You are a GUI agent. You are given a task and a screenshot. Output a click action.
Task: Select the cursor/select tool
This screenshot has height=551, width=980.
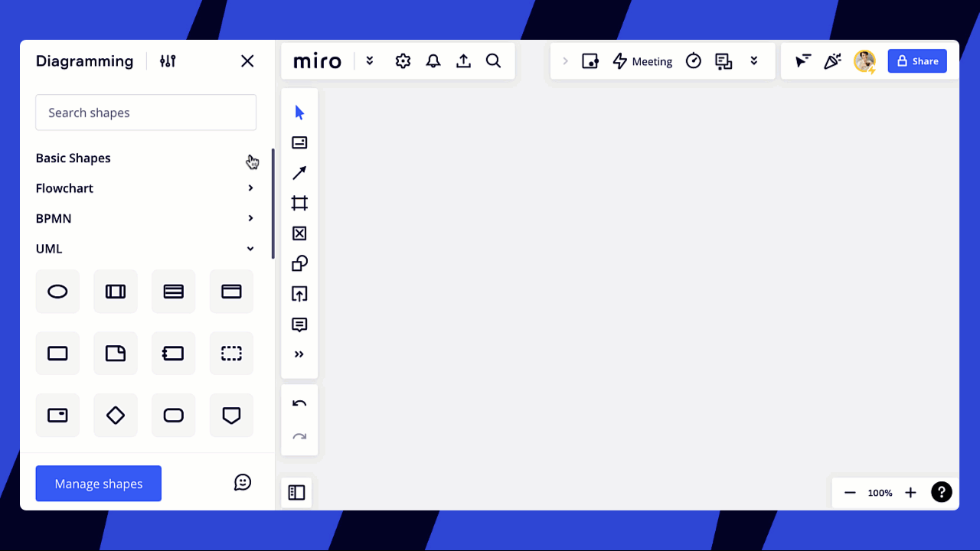pyautogui.click(x=299, y=111)
